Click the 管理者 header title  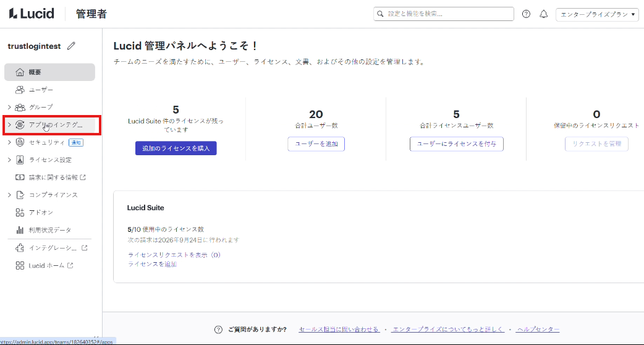click(x=91, y=14)
